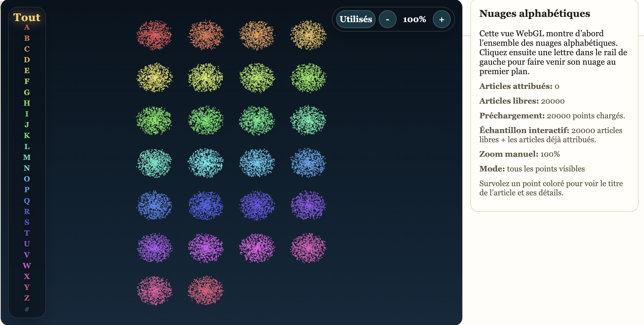Click the minus zoom-out button

pyautogui.click(x=387, y=19)
